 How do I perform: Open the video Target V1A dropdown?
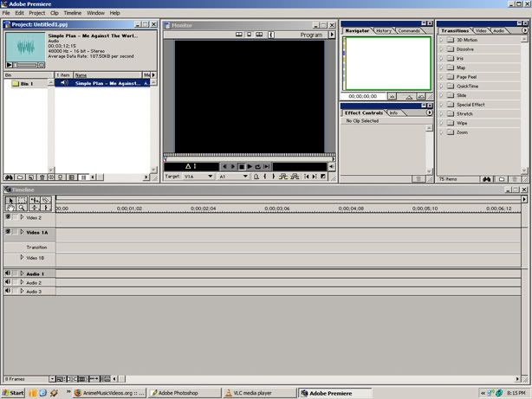click(x=198, y=177)
